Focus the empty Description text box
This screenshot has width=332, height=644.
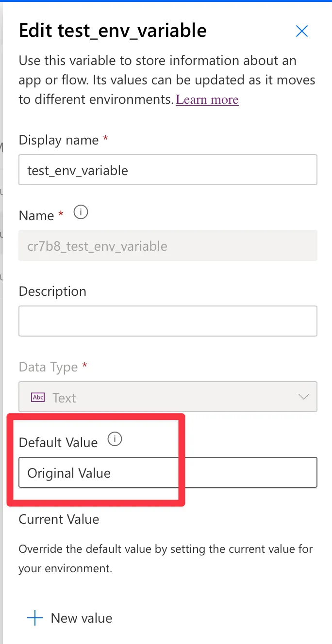click(x=167, y=321)
